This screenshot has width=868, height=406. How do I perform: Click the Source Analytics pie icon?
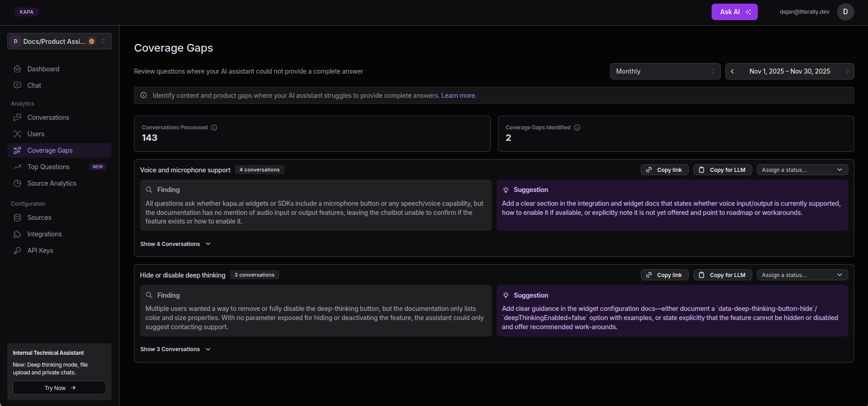click(17, 183)
